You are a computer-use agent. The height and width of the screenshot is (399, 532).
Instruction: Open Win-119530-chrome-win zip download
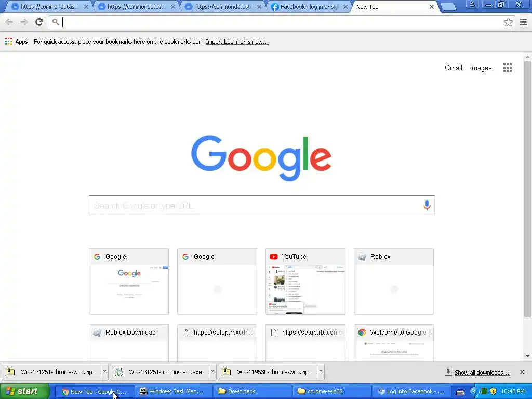268,372
